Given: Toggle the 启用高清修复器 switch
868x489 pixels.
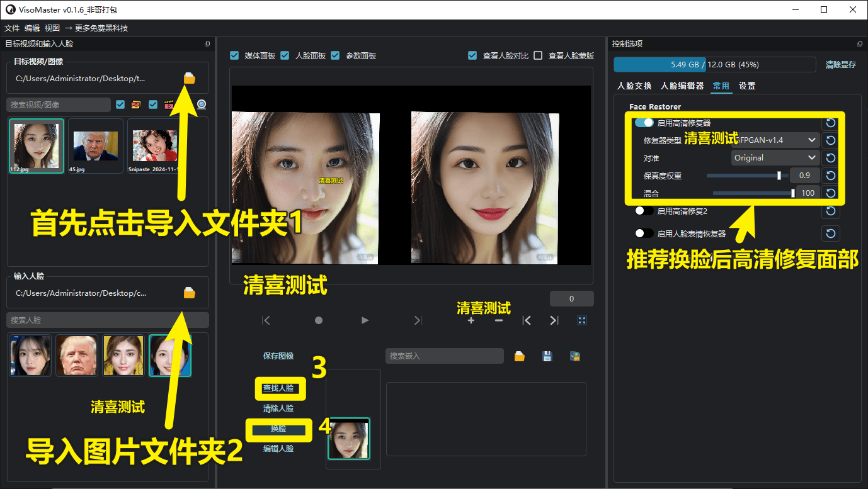Looking at the screenshot, I should click(644, 123).
